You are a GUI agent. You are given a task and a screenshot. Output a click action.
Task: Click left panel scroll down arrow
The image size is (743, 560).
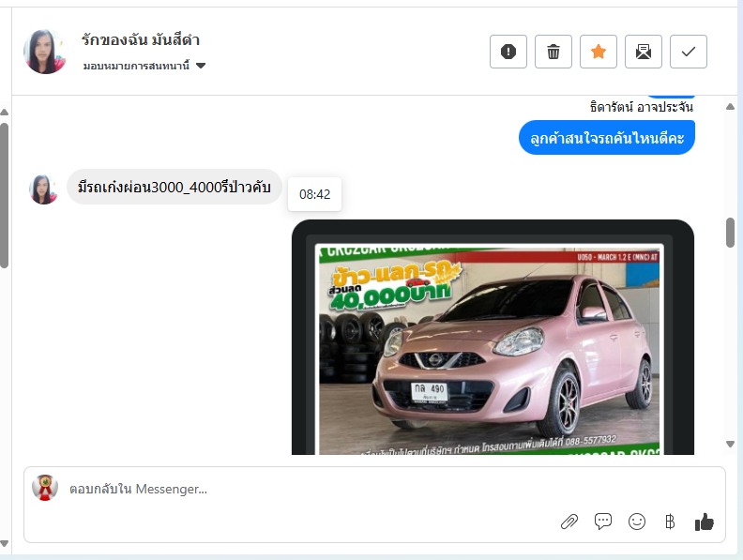5,543
